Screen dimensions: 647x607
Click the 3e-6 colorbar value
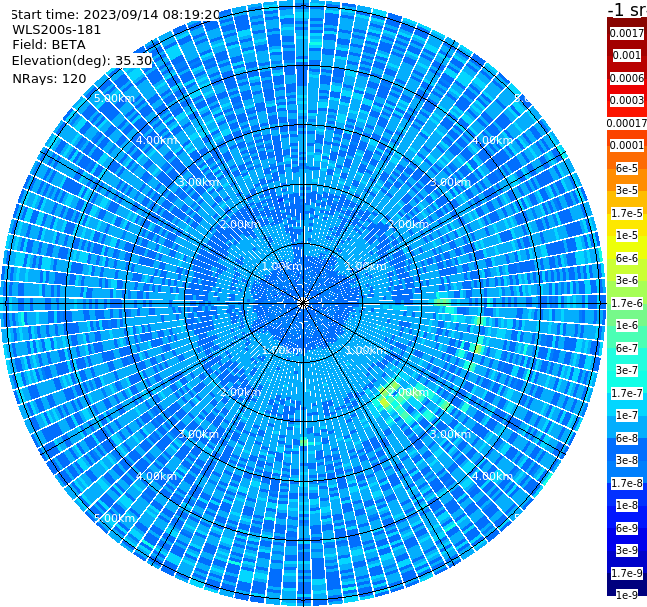pyautogui.click(x=627, y=280)
